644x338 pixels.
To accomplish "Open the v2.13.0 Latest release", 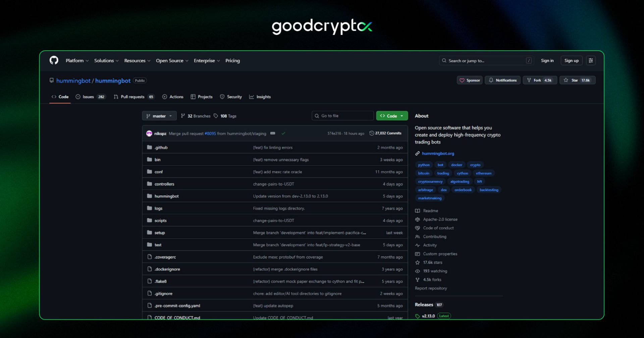I will click(x=433, y=316).
